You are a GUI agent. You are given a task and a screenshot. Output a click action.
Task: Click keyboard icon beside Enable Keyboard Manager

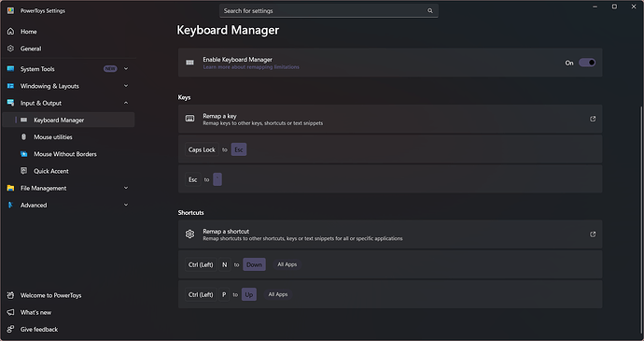pyautogui.click(x=189, y=63)
